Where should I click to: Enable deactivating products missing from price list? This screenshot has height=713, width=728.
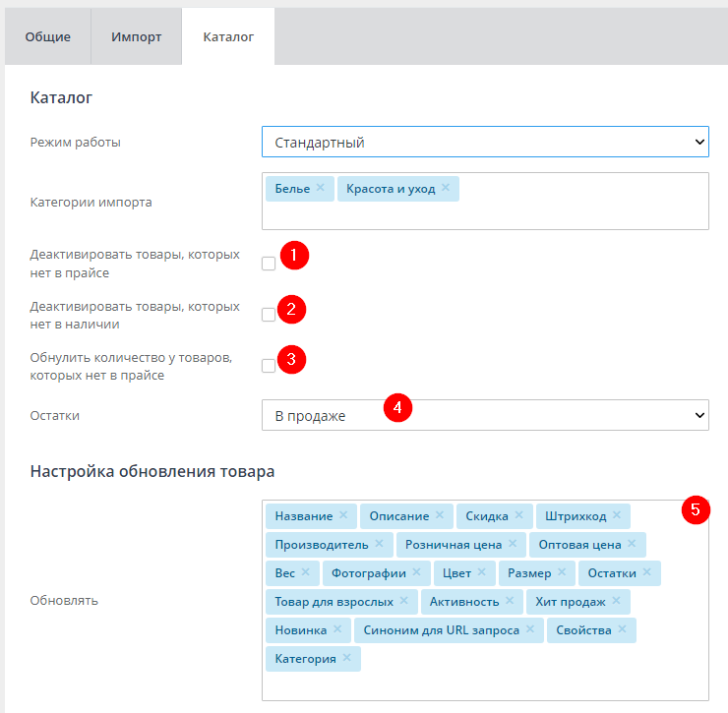pos(269,264)
